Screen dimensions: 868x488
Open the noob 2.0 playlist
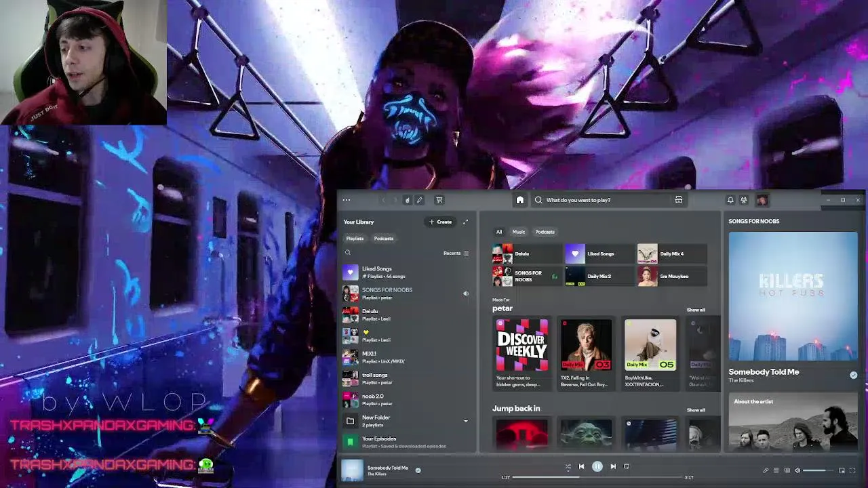pos(406,399)
